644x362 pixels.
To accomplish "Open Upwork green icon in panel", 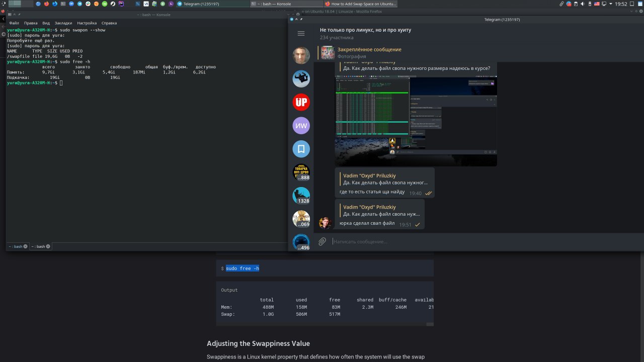I will (x=104, y=4).
